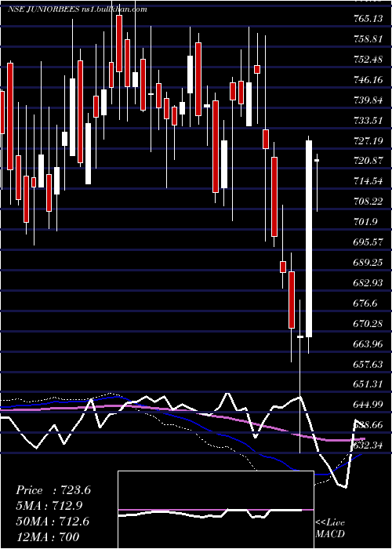Image resolution: width=392 pixels, height=549 pixels.
Task: Click the 720.87 price axis label
Action: 368,161
